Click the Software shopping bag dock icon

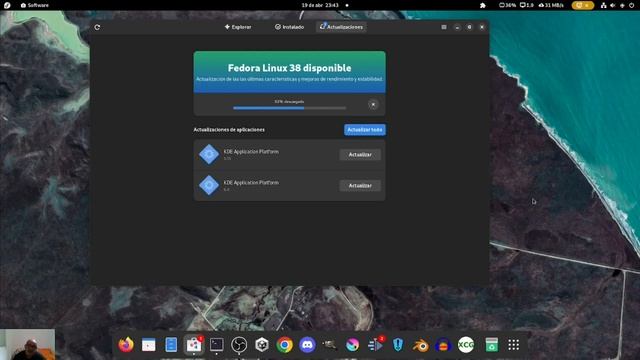tap(194, 345)
